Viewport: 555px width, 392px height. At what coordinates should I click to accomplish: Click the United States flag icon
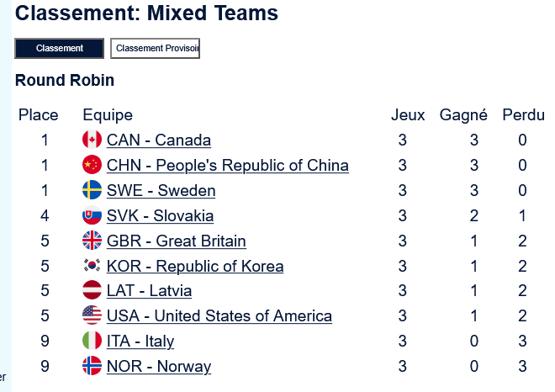point(92,316)
